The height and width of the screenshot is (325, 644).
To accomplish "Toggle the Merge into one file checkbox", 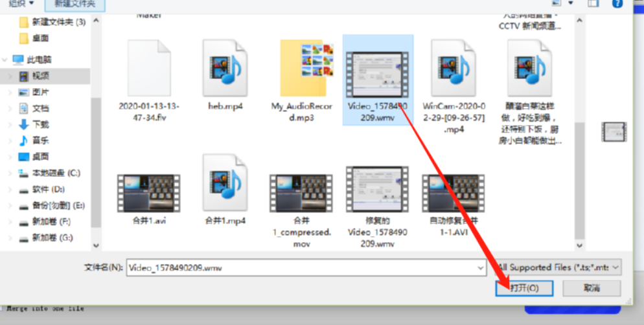I will point(1,309).
